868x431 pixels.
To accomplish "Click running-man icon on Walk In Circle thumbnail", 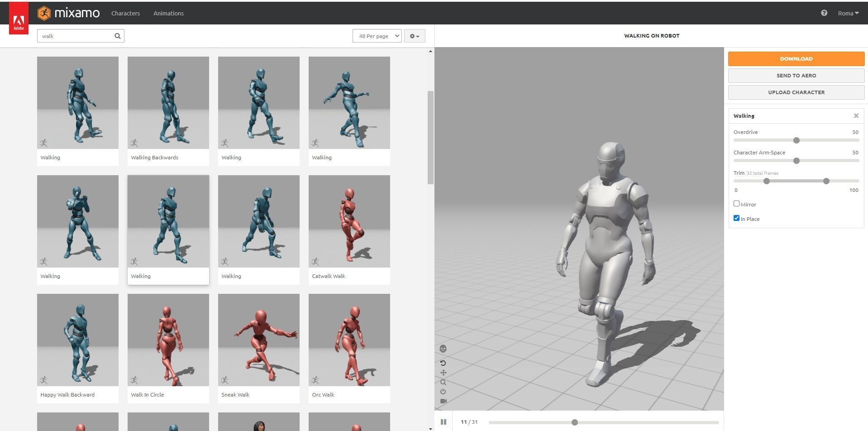I will 134,380.
